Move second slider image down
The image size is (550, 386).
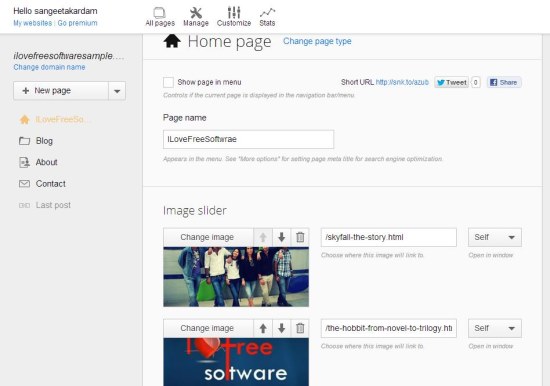[281, 328]
